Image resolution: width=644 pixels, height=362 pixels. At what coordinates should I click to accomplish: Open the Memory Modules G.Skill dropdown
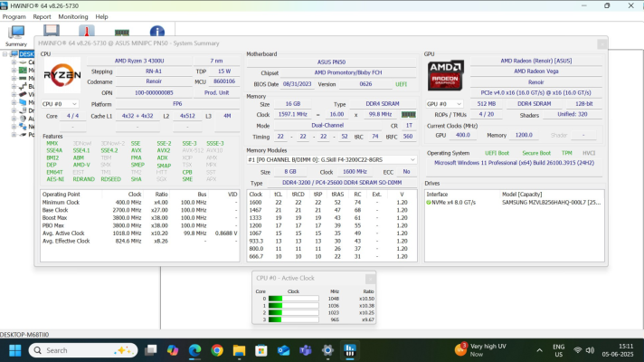(331, 160)
